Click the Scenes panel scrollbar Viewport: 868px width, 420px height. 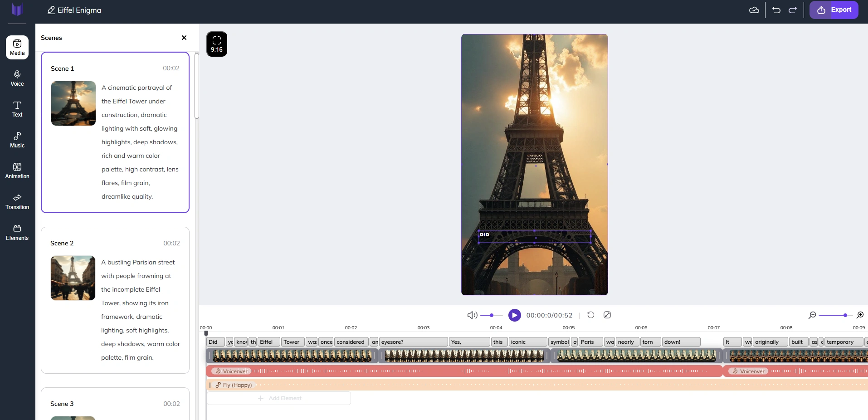(197, 86)
